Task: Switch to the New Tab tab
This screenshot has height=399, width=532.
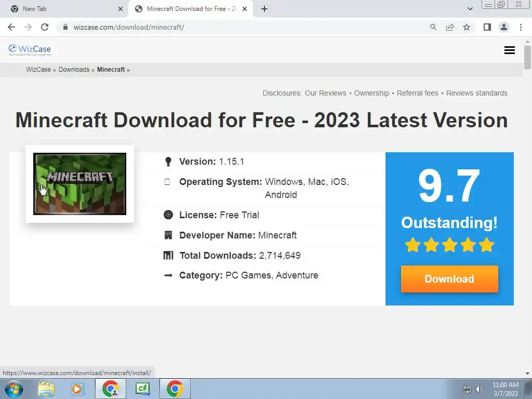Action: [x=64, y=9]
